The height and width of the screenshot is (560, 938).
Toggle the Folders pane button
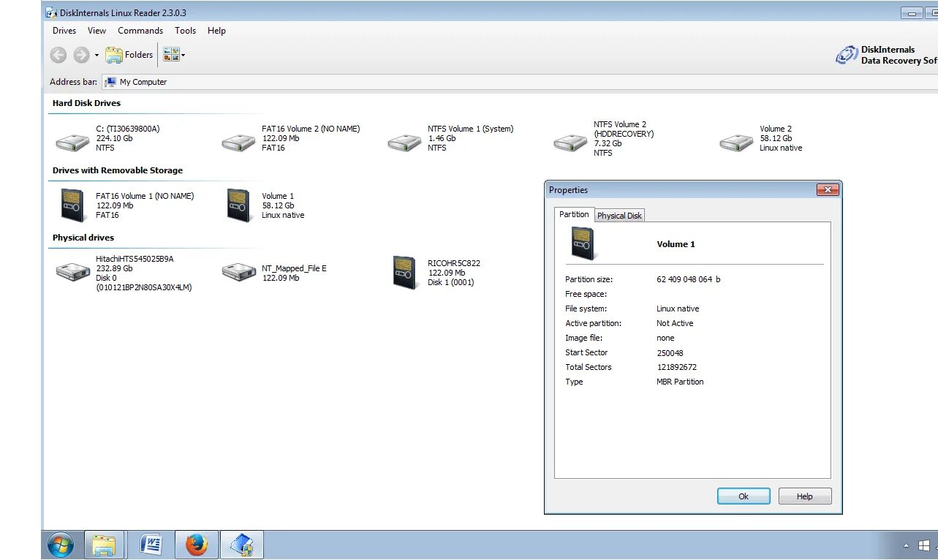point(129,55)
